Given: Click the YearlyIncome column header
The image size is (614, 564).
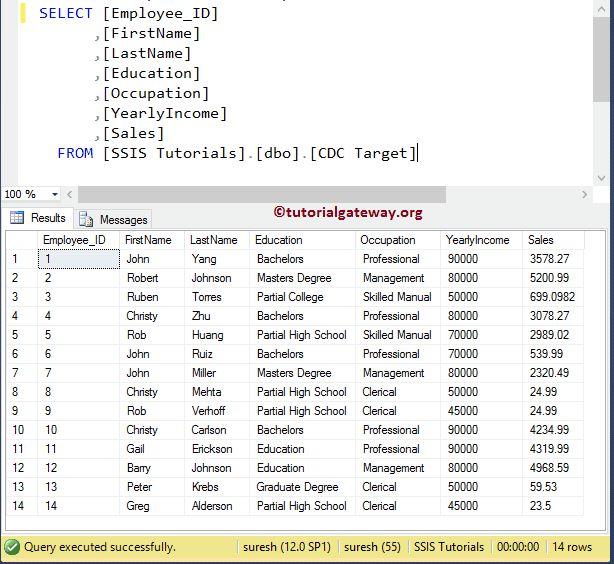Looking at the screenshot, I should click(x=477, y=240).
